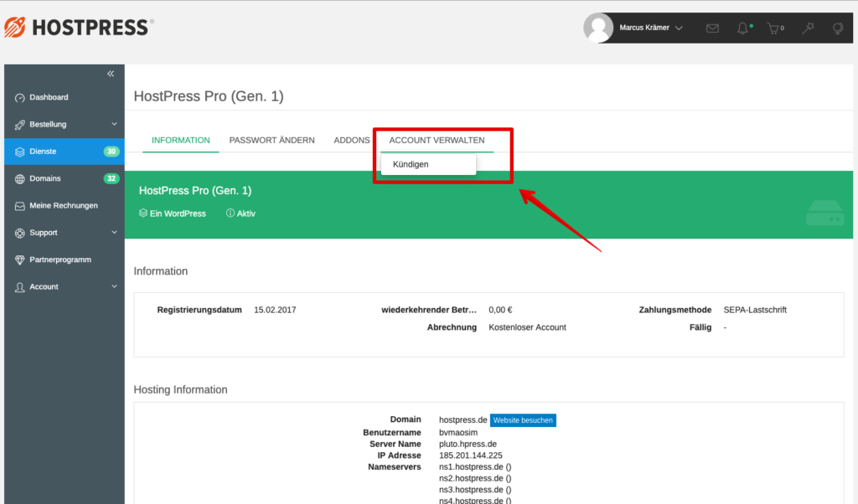Click the user avatar picture
The height and width of the screenshot is (504, 858).
(x=598, y=28)
